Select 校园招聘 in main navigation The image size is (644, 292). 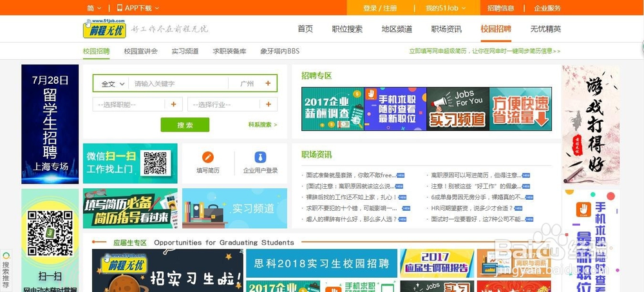496,29
